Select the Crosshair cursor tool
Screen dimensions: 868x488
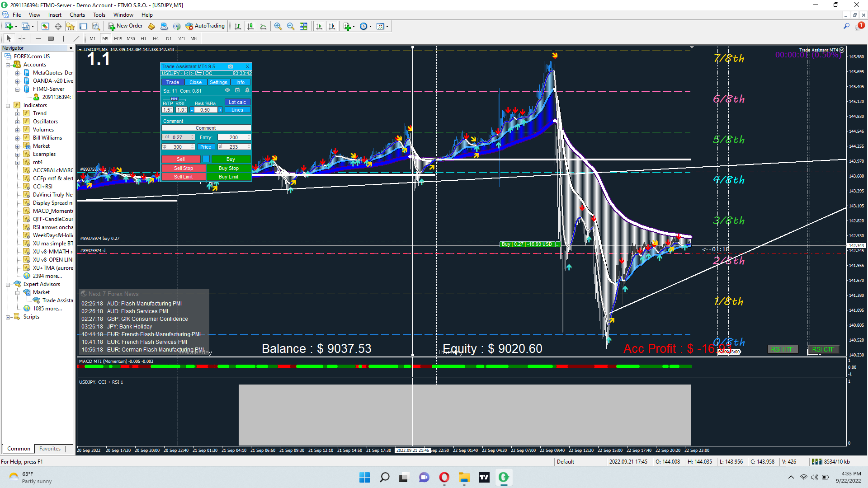click(22, 38)
